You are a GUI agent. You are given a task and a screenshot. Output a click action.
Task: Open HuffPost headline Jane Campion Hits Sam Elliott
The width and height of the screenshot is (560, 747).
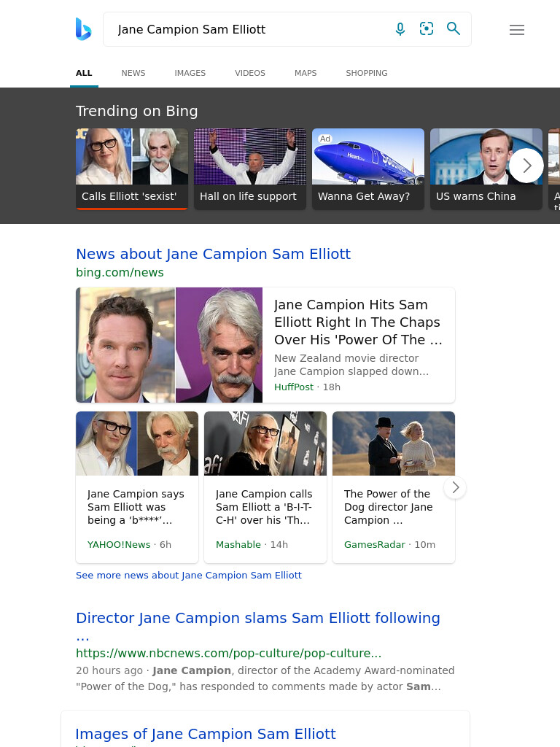pyautogui.click(x=358, y=322)
